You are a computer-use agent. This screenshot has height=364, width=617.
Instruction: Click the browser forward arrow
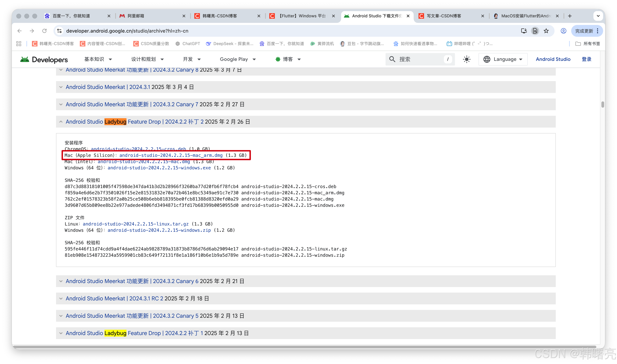pyautogui.click(x=32, y=31)
